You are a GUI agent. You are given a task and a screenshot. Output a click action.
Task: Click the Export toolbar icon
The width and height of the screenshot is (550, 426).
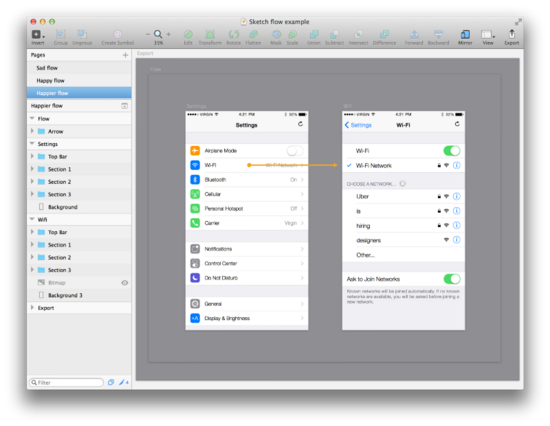(512, 34)
